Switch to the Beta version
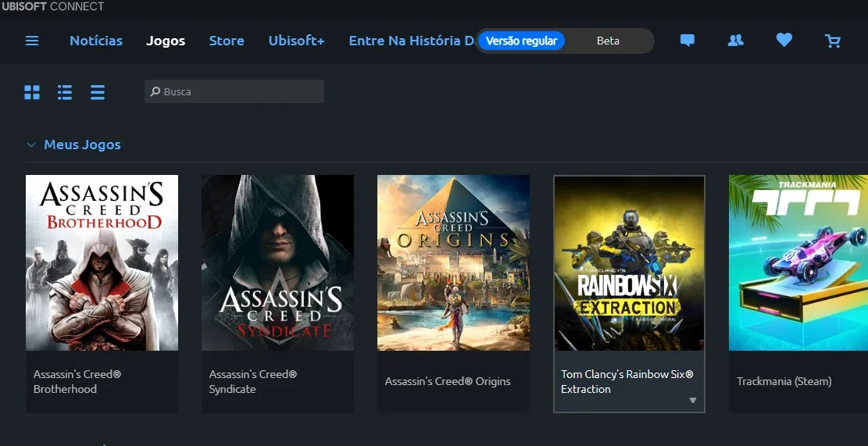 [608, 41]
